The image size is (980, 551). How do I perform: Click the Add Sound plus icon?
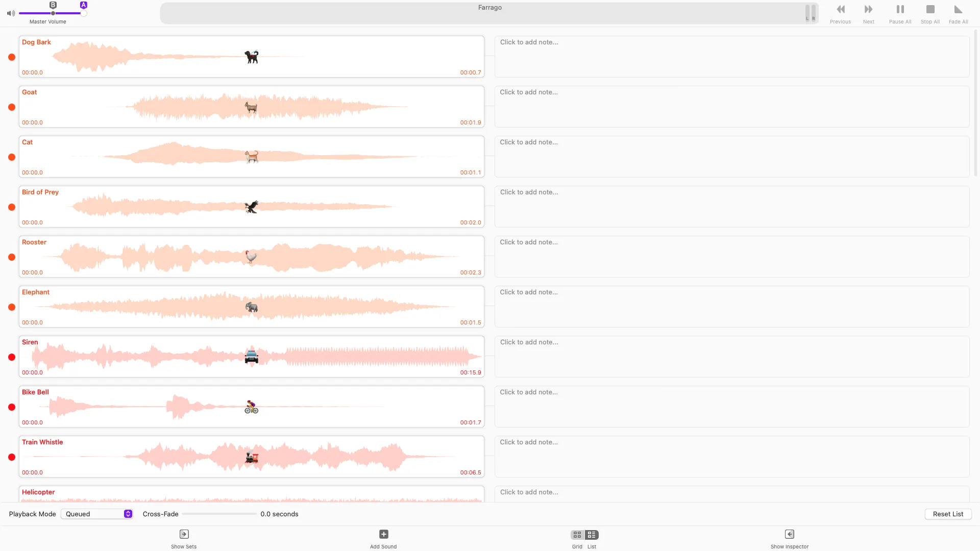[383, 534]
